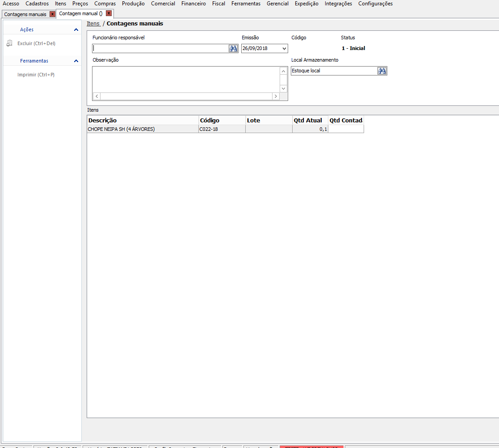Open the Expedição menu
This screenshot has height=448, width=499.
(306, 4)
